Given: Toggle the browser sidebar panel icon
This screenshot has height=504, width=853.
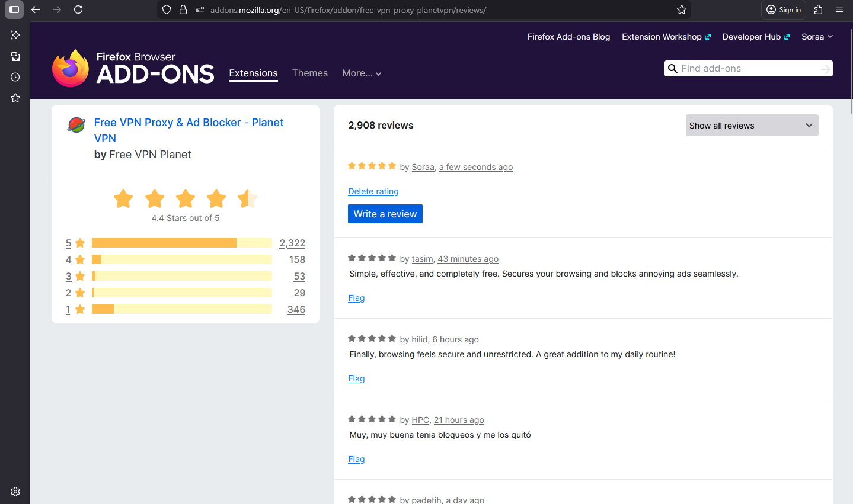Looking at the screenshot, I should pos(14,9).
